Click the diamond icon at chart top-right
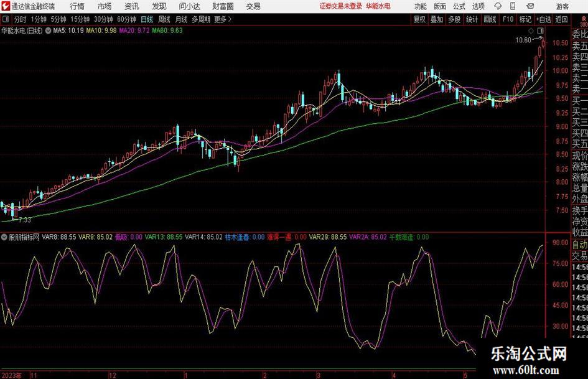588x379 pixels. [x=531, y=30]
